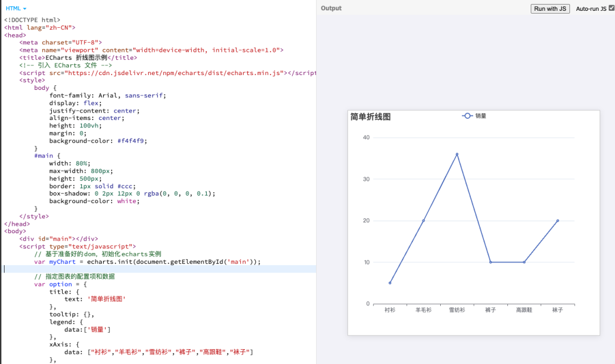Viewport: 615px width, 364px height.
Task: Open the HTML language dropdown
Action: pyautogui.click(x=16, y=9)
